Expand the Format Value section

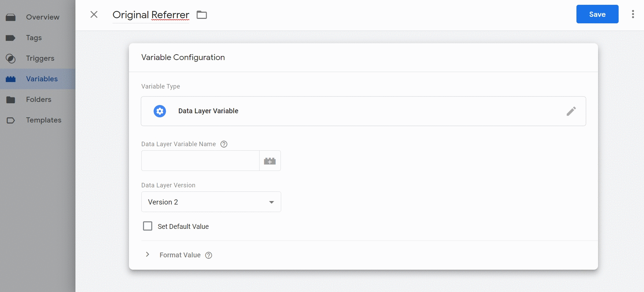click(147, 255)
